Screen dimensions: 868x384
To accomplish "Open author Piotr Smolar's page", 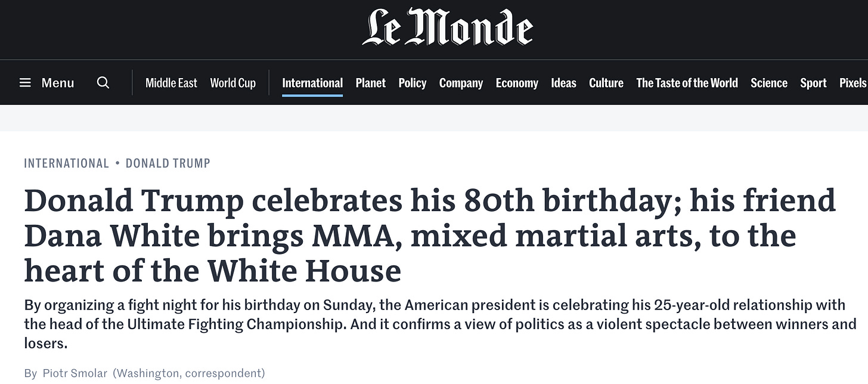I will [75, 373].
